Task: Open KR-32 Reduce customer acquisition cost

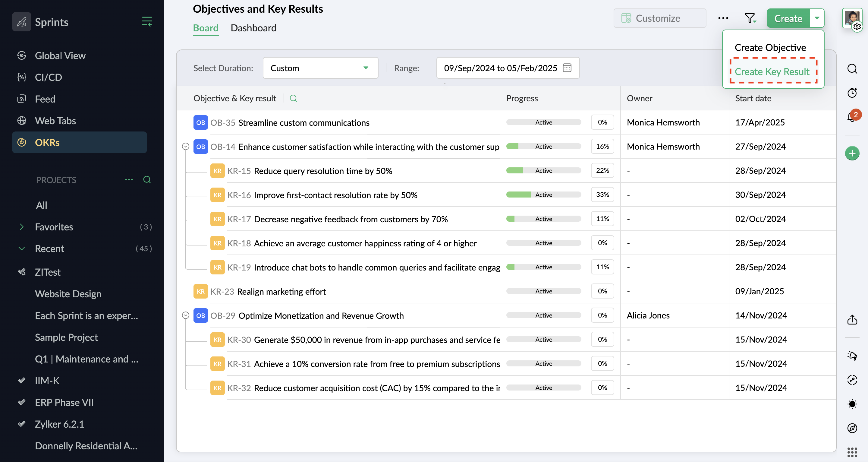Action: click(377, 388)
